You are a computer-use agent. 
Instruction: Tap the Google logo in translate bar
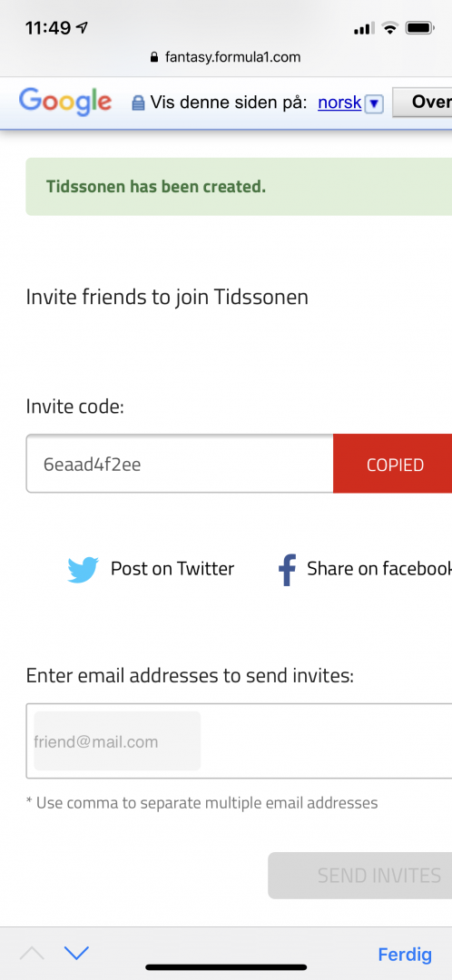tap(65, 102)
